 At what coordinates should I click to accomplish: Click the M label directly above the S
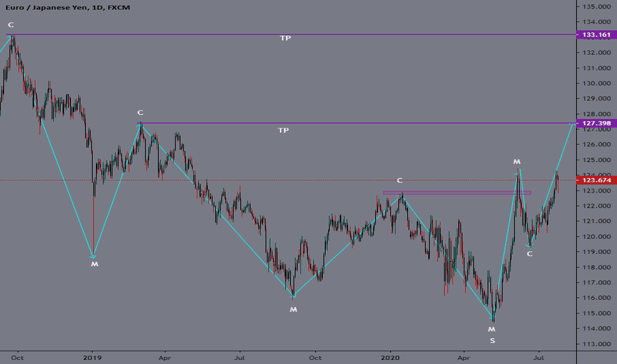[491, 330]
